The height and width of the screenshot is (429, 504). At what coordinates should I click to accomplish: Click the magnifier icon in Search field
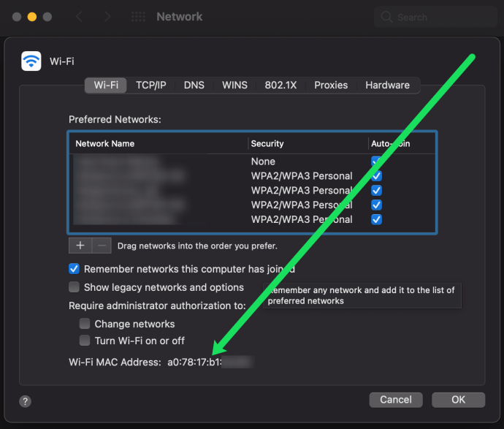coord(386,17)
